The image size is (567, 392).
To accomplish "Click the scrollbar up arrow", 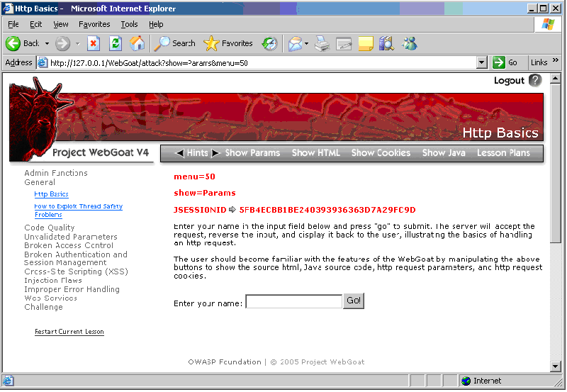I will tap(556, 78).
